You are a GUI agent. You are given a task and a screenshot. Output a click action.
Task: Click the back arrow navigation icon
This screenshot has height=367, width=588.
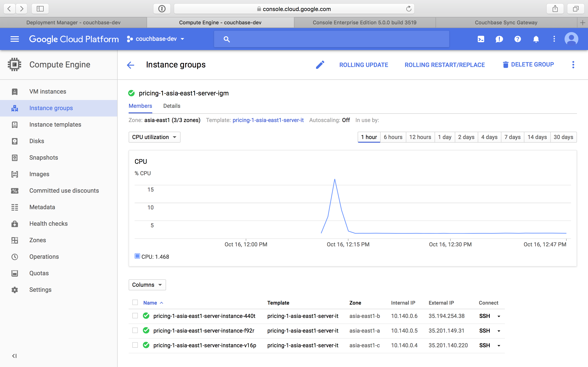(130, 65)
